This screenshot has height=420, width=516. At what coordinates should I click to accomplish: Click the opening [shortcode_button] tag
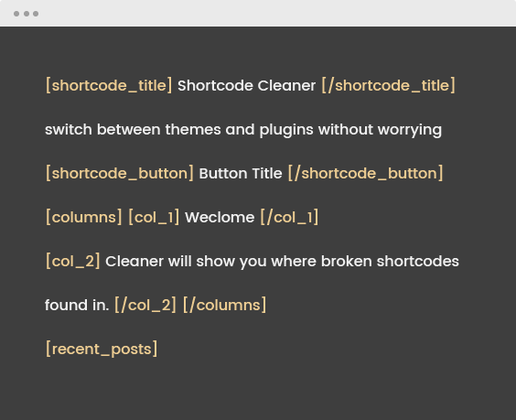[120, 173]
